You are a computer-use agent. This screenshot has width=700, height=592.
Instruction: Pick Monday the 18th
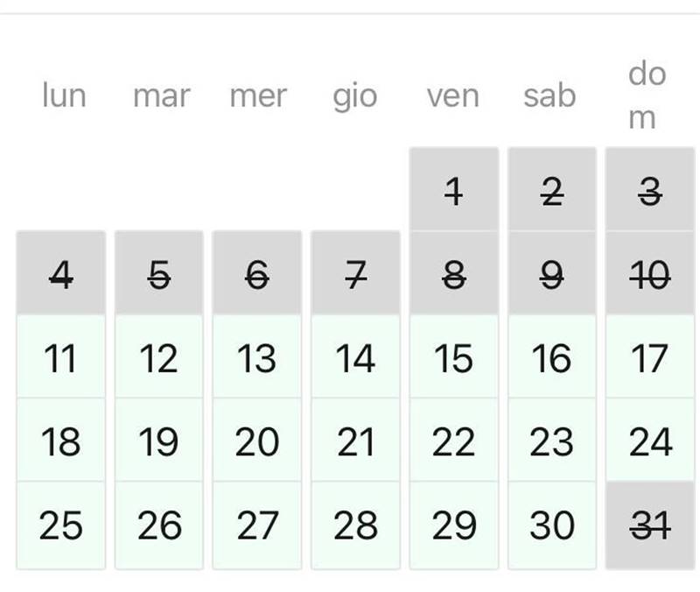pyautogui.click(x=60, y=441)
